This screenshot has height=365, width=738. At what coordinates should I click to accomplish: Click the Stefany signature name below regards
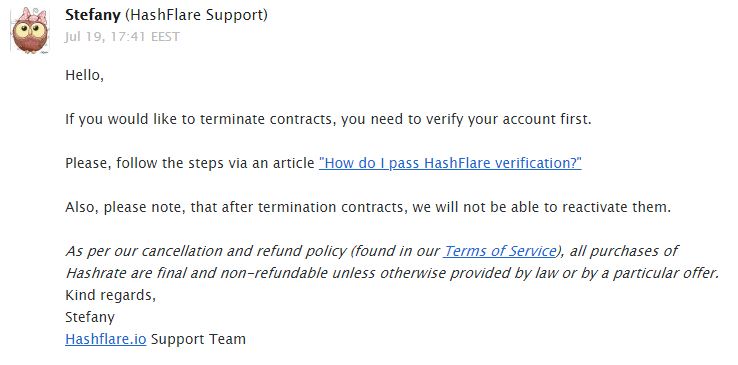click(x=89, y=317)
